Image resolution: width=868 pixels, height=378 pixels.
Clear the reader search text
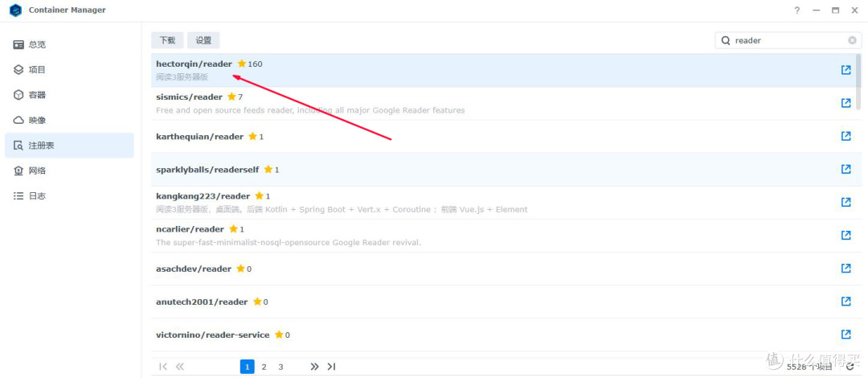(853, 40)
